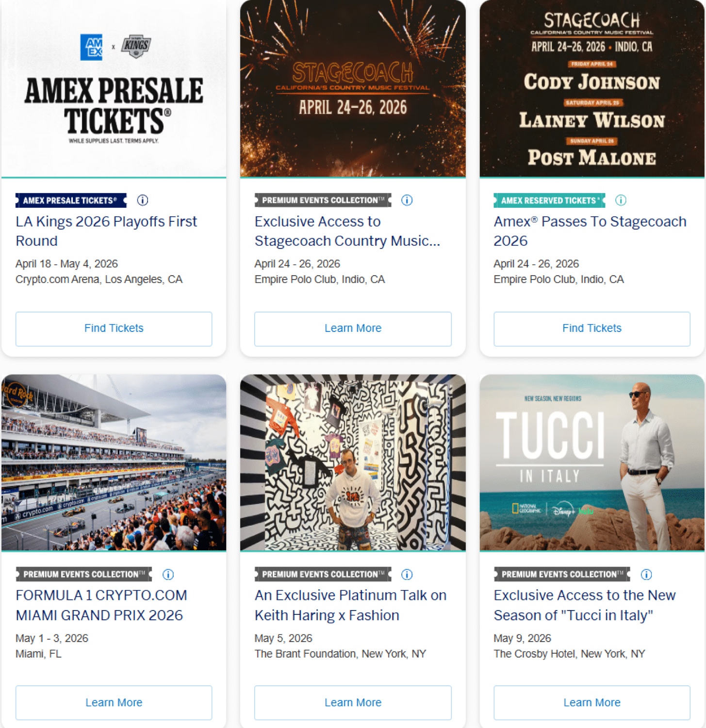Click the Miami Grand Prix racetrack photo

tap(114, 463)
